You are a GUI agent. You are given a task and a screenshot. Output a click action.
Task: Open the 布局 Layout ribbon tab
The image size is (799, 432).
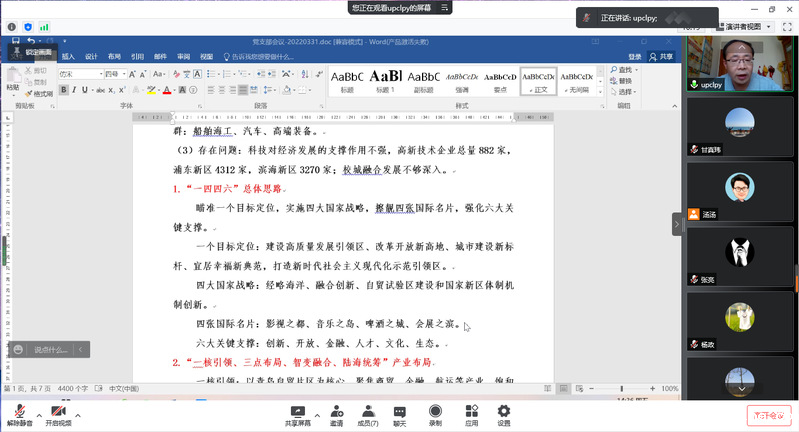[114, 57]
